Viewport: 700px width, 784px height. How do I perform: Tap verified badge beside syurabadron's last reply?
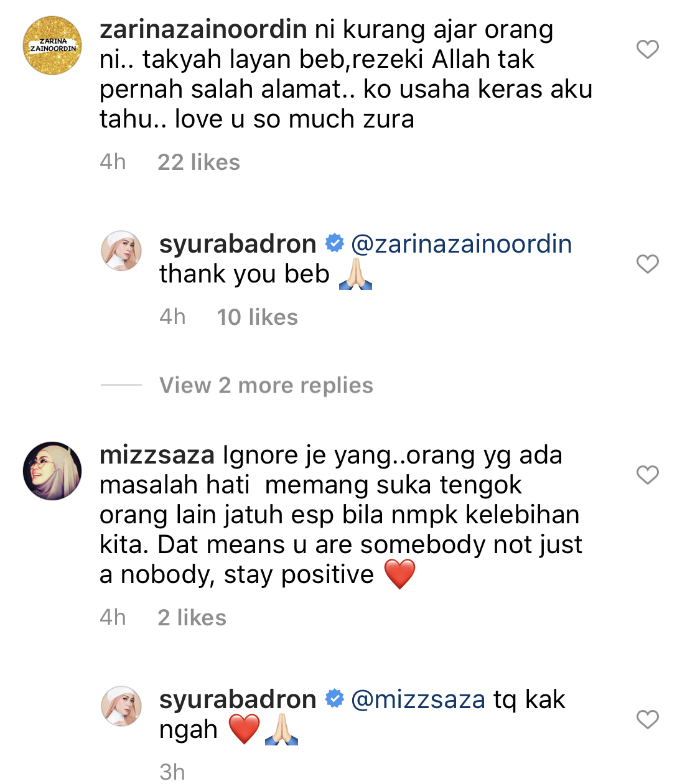point(334,699)
